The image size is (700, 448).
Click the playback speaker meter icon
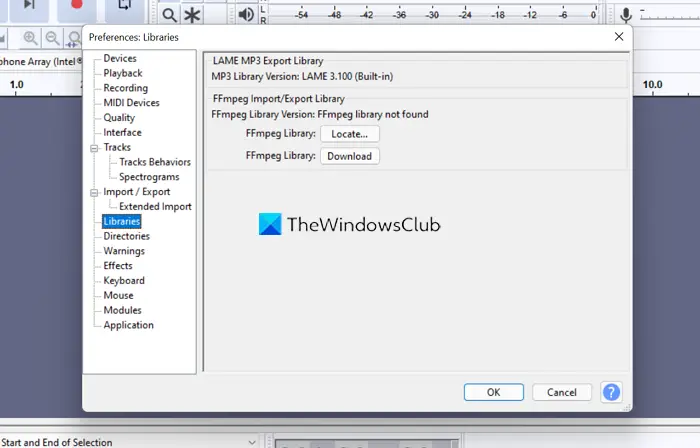coord(246,15)
